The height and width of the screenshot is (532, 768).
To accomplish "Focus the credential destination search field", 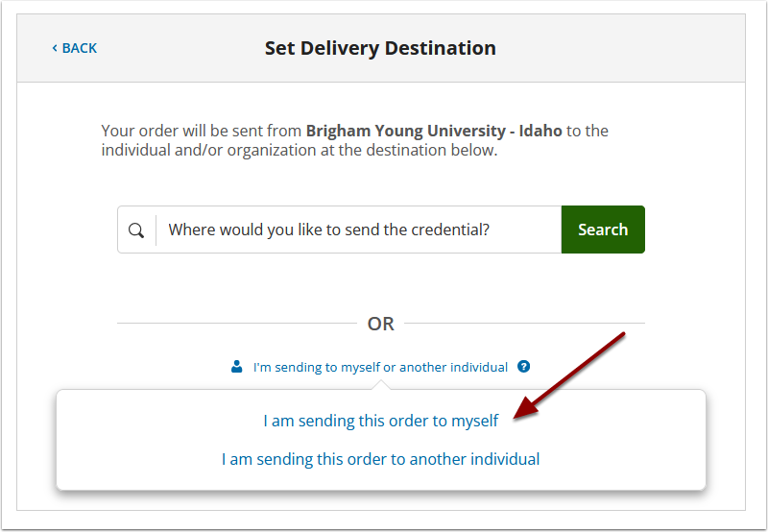I will [x=358, y=230].
